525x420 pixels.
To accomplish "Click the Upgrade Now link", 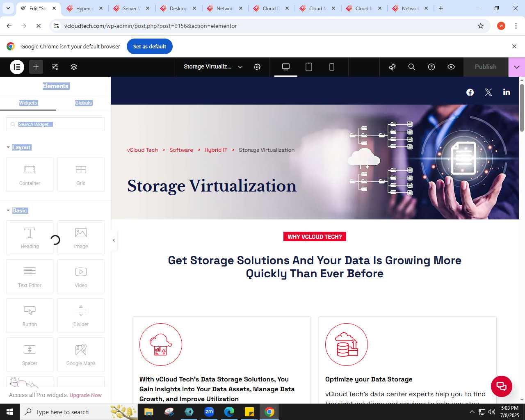I will 86,395.
